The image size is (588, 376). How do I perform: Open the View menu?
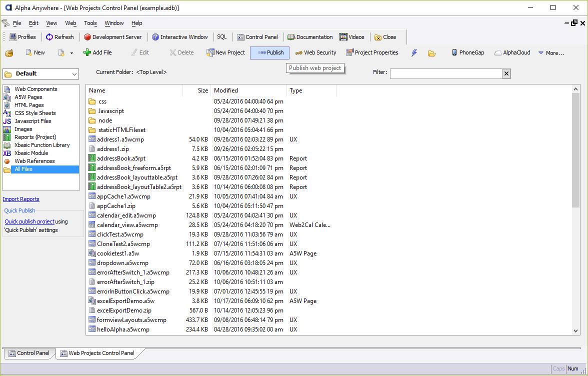pyautogui.click(x=52, y=23)
